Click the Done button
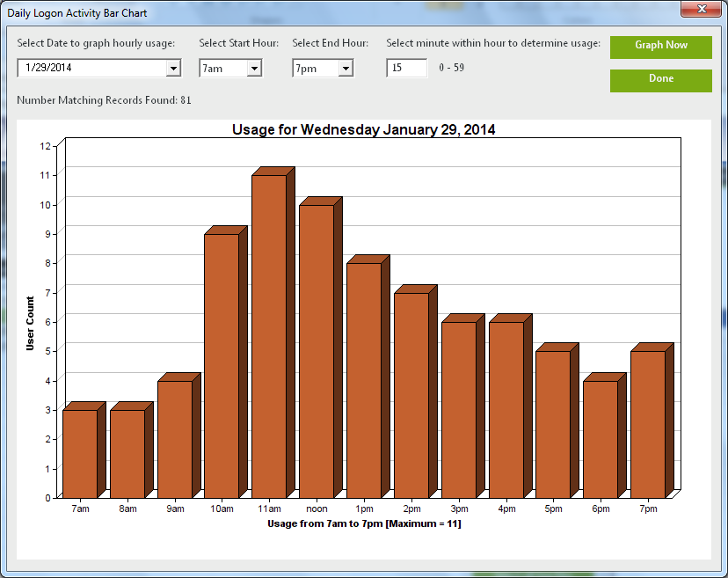 (x=660, y=81)
